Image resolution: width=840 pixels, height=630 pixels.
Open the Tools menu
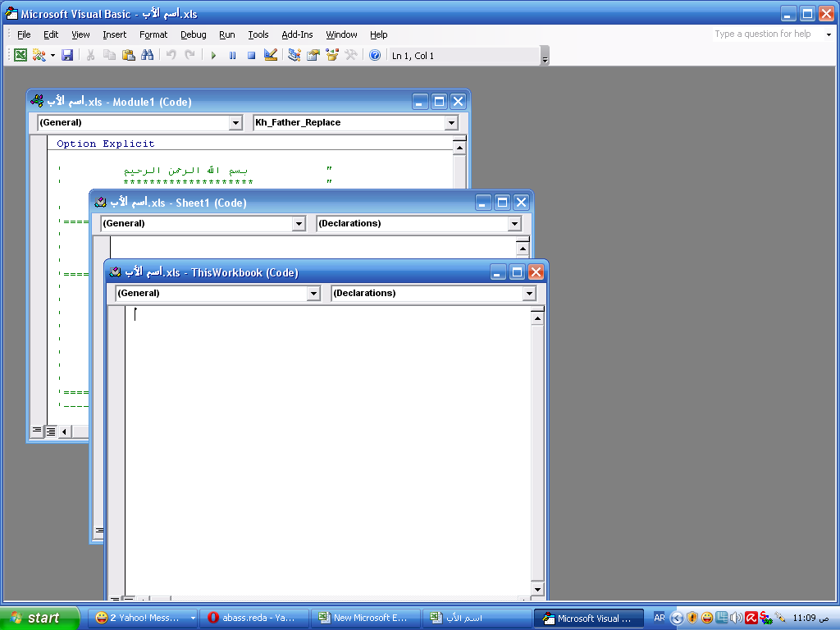258,34
